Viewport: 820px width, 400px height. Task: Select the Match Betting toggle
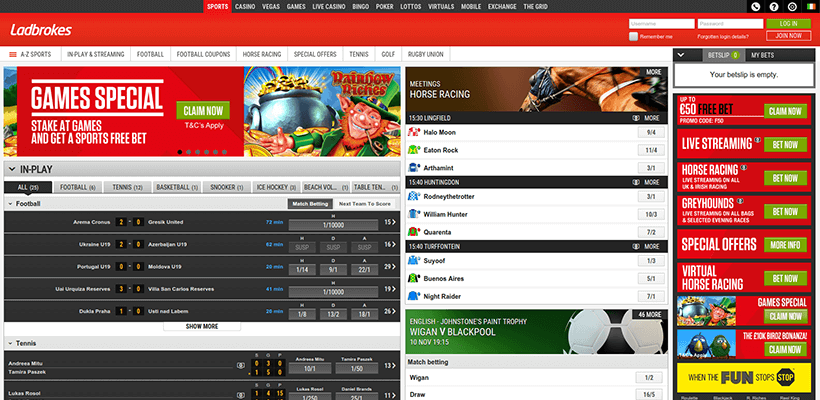[309, 203]
